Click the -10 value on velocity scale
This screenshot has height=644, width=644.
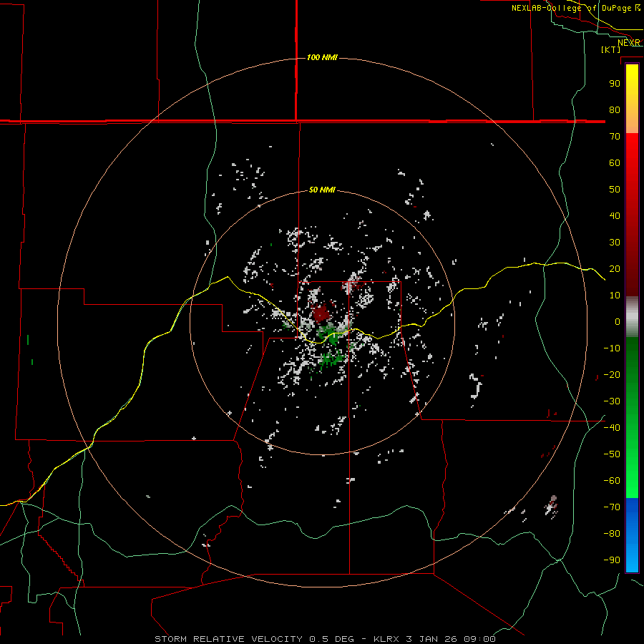(612, 348)
